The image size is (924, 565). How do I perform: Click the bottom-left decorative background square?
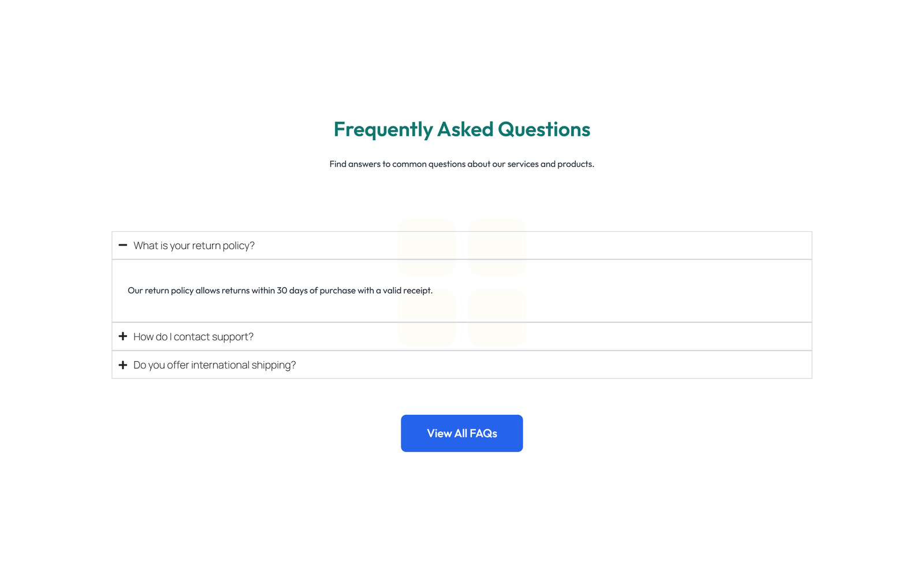tap(427, 317)
